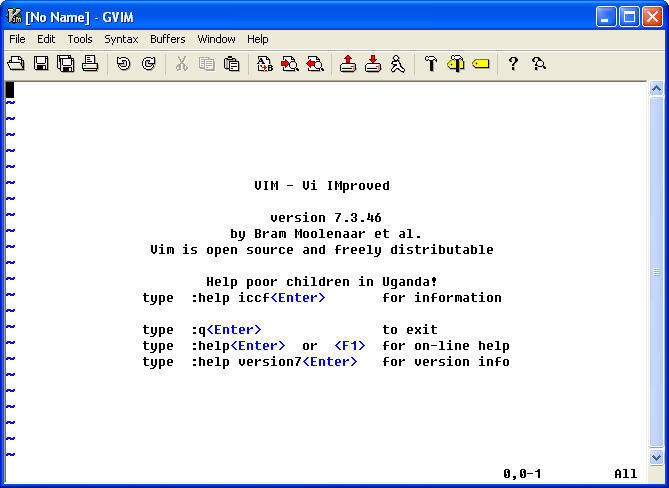Click the Copy toolbar icon
The height and width of the screenshot is (488, 669).
point(207,64)
